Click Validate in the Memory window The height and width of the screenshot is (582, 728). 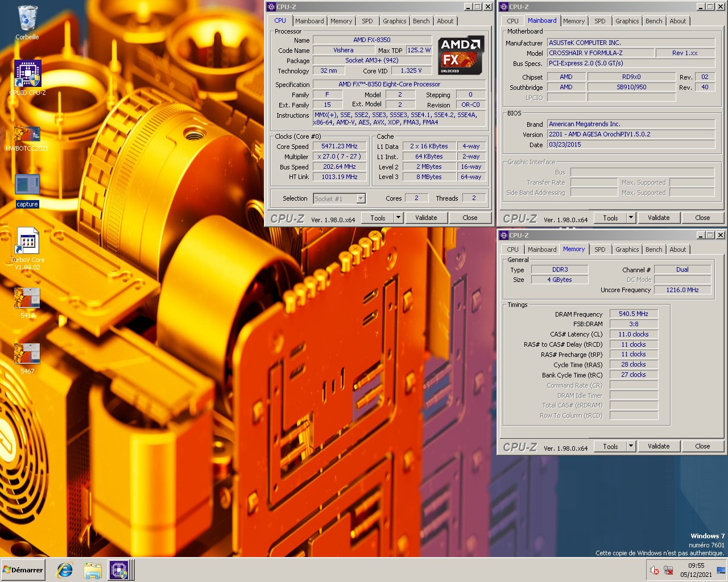(x=659, y=446)
